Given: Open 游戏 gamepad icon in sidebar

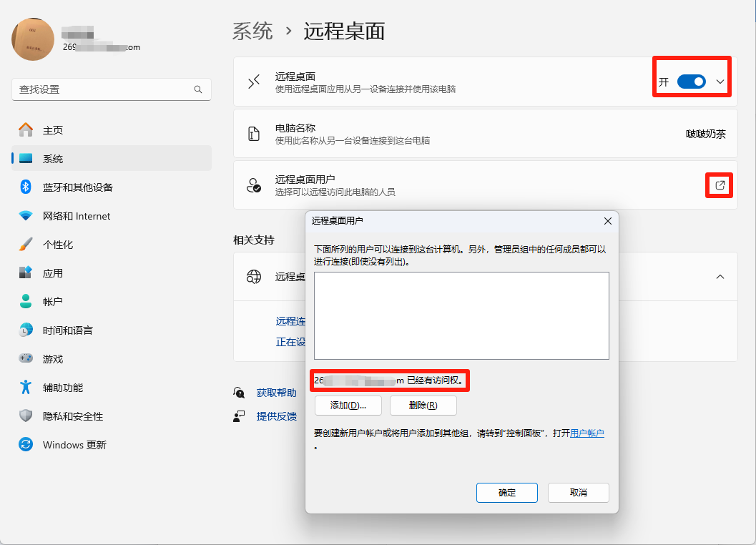Looking at the screenshot, I should click(x=26, y=358).
